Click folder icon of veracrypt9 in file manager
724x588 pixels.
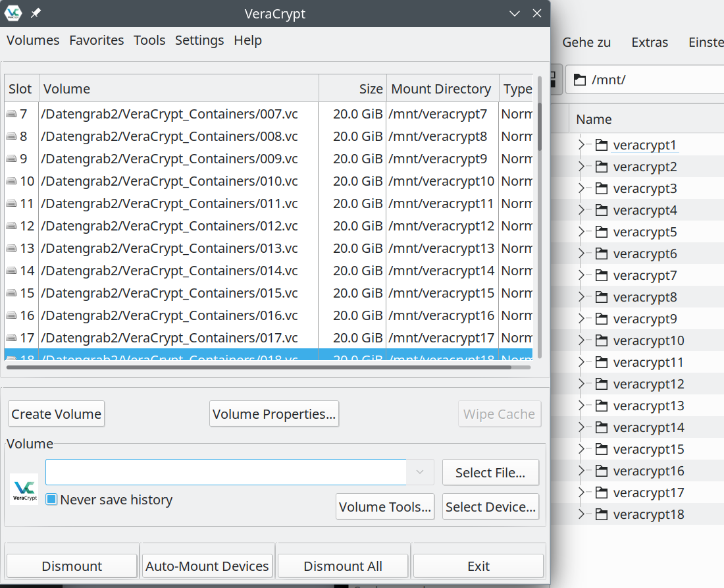point(601,319)
